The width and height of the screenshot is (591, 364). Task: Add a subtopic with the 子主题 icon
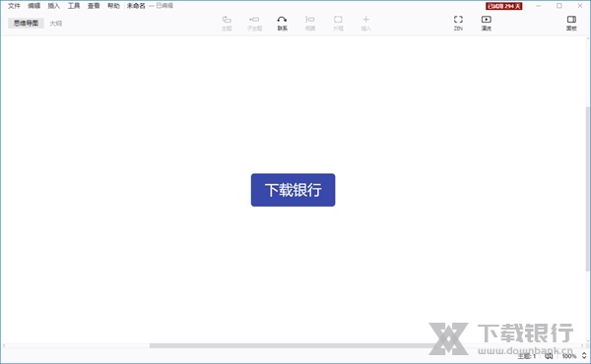(254, 23)
